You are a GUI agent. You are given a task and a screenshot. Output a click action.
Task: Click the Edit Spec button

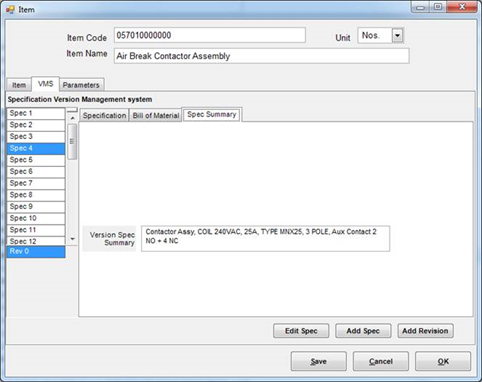(301, 331)
